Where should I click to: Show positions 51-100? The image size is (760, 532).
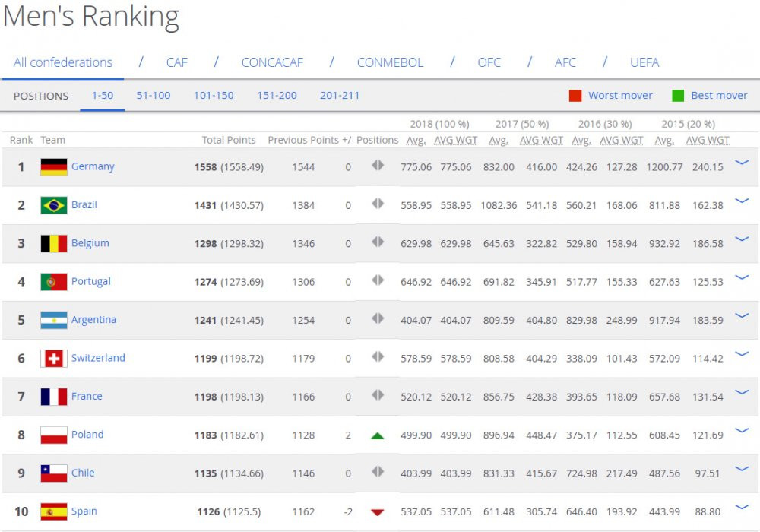point(154,96)
